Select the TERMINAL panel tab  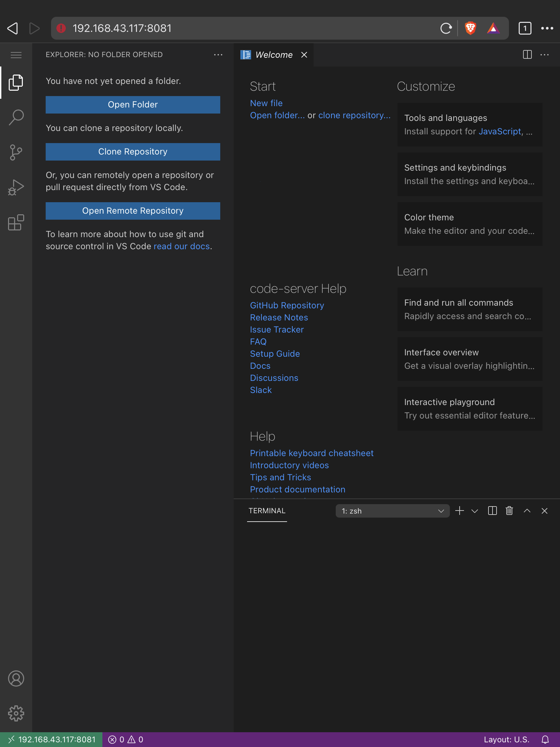(x=267, y=511)
